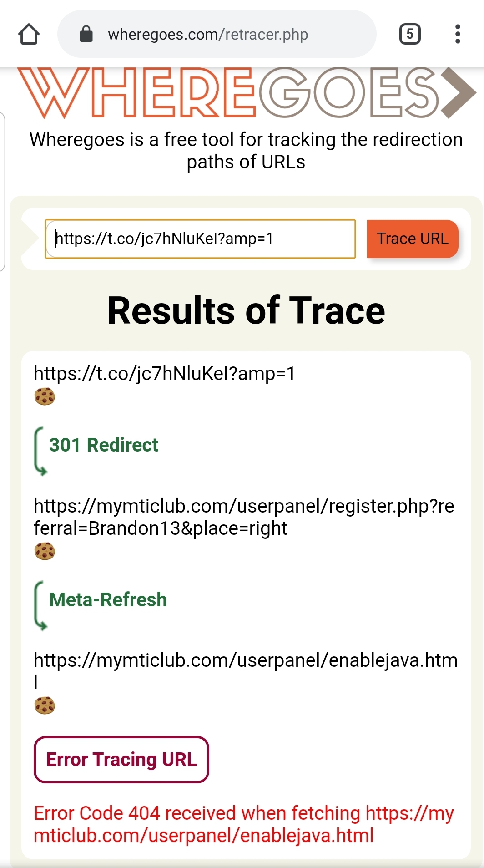Click the padlock site security icon
The image size is (484, 868).
pos(86,34)
